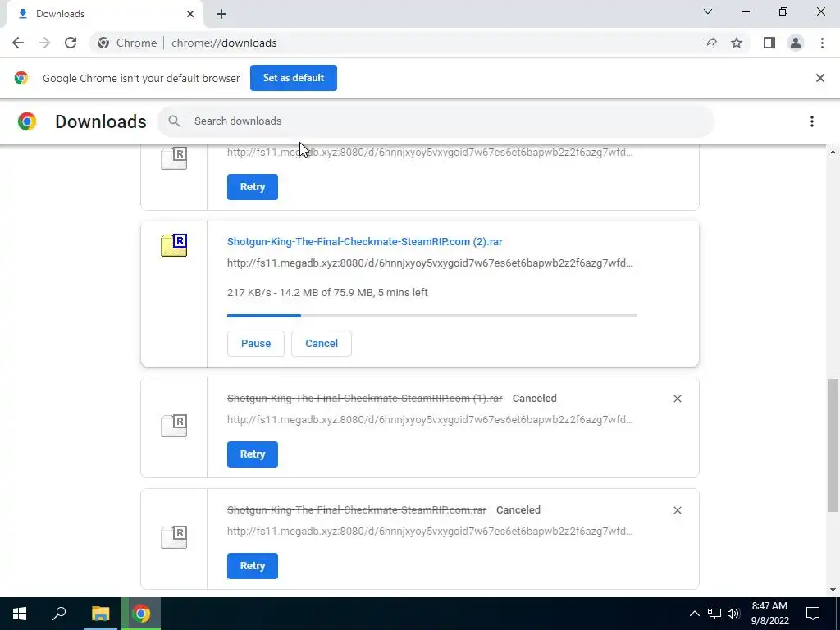Screen dimensions: 840x630
Task: Click the Chrome site info icon
Action: pos(103,43)
